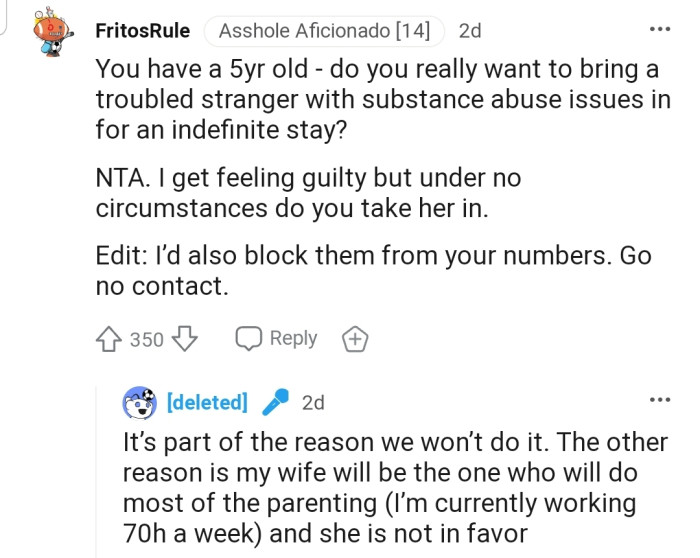The height and width of the screenshot is (558, 700).
Task: Open the FritosRule username profile link
Action: tap(142, 31)
